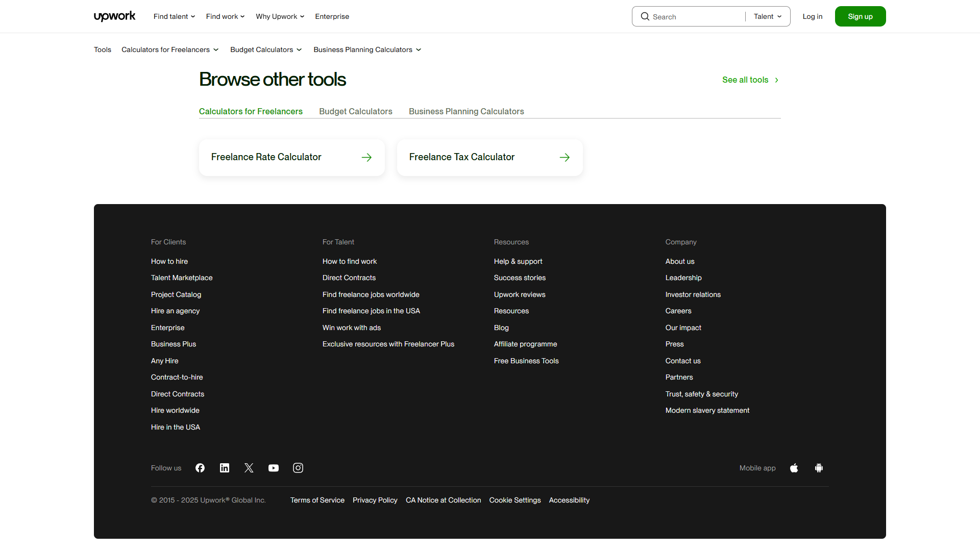Open Upwork's Facebook page
Viewport: 980px width, 551px height.
[x=200, y=468]
